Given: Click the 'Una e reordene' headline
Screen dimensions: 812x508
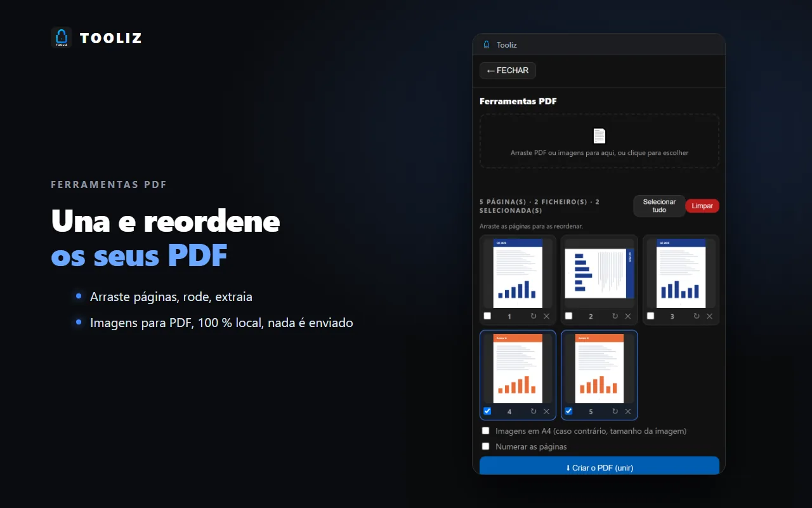Looking at the screenshot, I should click(166, 221).
